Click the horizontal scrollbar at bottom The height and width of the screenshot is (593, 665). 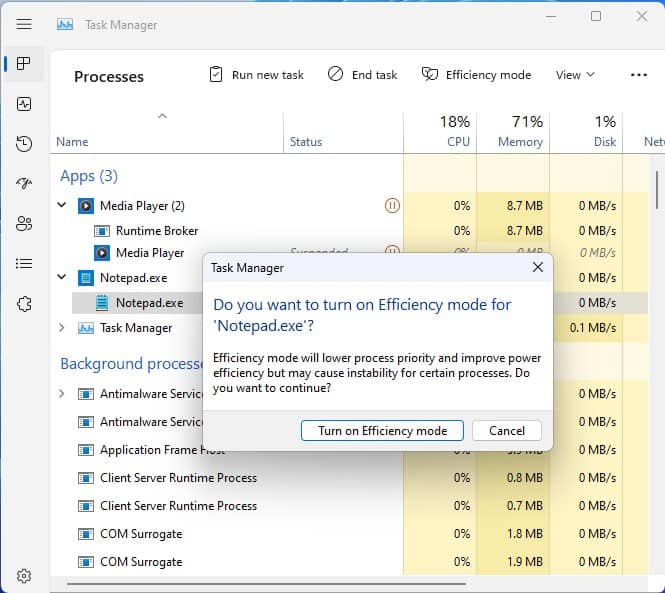[x=266, y=585]
